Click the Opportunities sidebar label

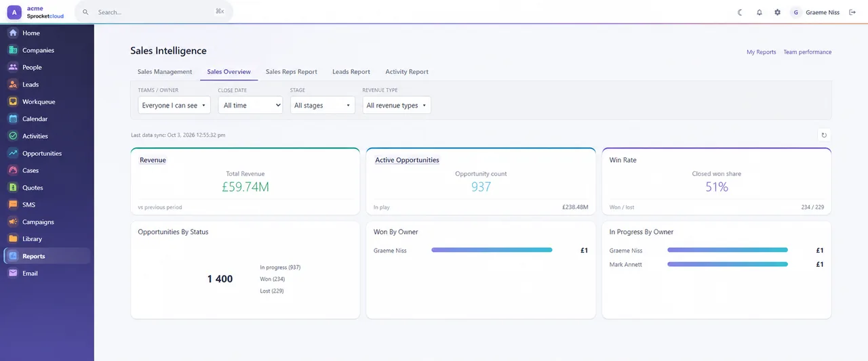tap(42, 153)
